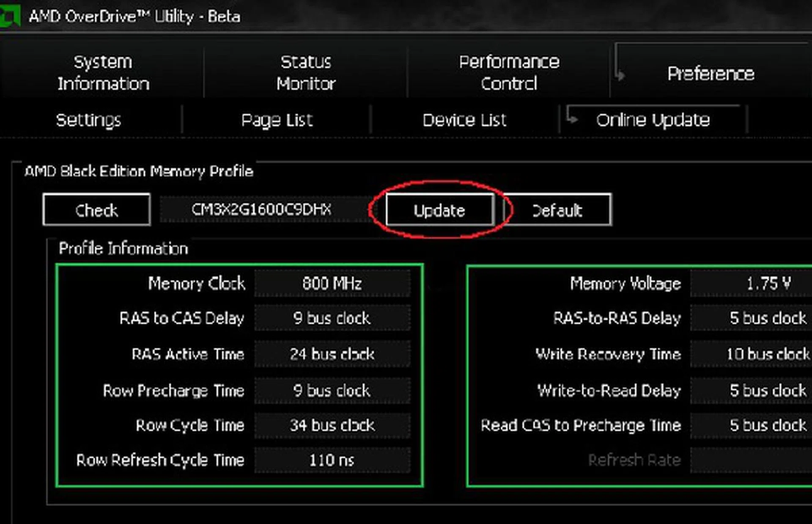This screenshot has width=812, height=524.
Task: Switch to the Preference tab
Action: [x=710, y=73]
